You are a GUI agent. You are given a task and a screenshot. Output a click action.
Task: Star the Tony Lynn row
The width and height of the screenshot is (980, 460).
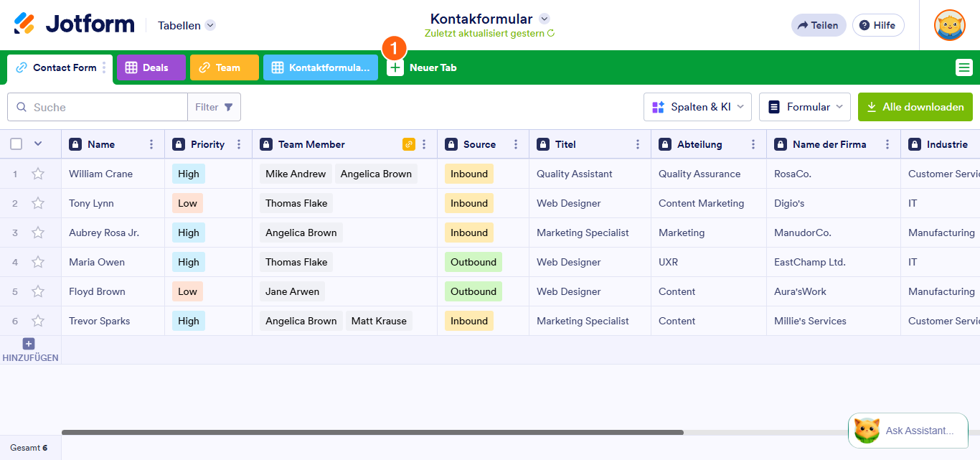pyautogui.click(x=38, y=203)
